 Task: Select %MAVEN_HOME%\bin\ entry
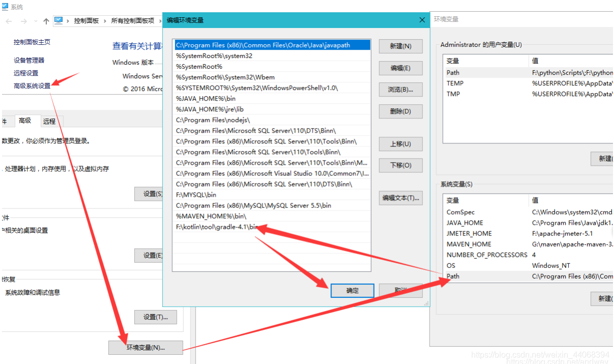pos(272,216)
